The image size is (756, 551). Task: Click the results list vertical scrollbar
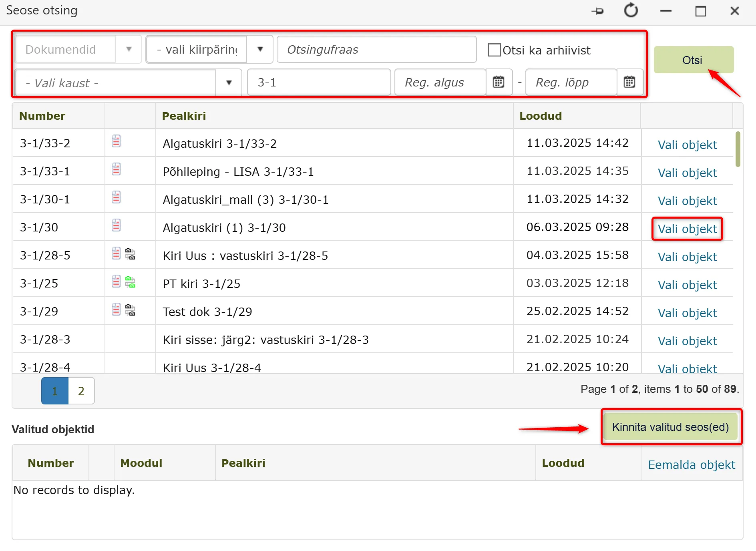coord(738,149)
